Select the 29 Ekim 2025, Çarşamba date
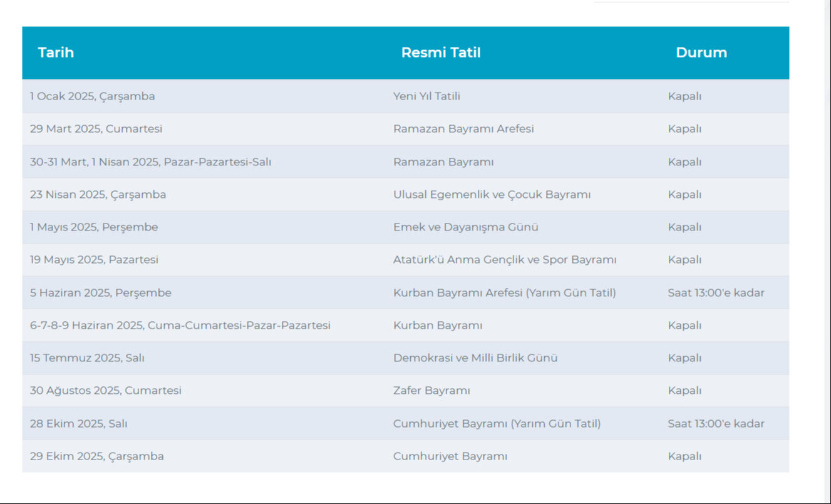 [97, 456]
